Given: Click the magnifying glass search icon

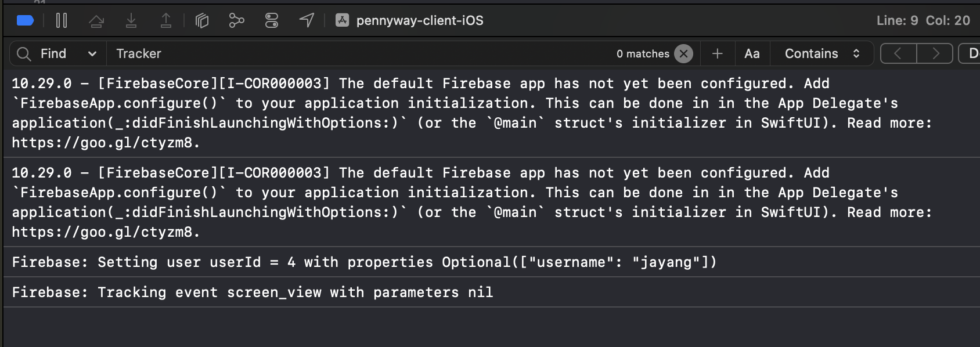Looking at the screenshot, I should pyautogui.click(x=24, y=54).
